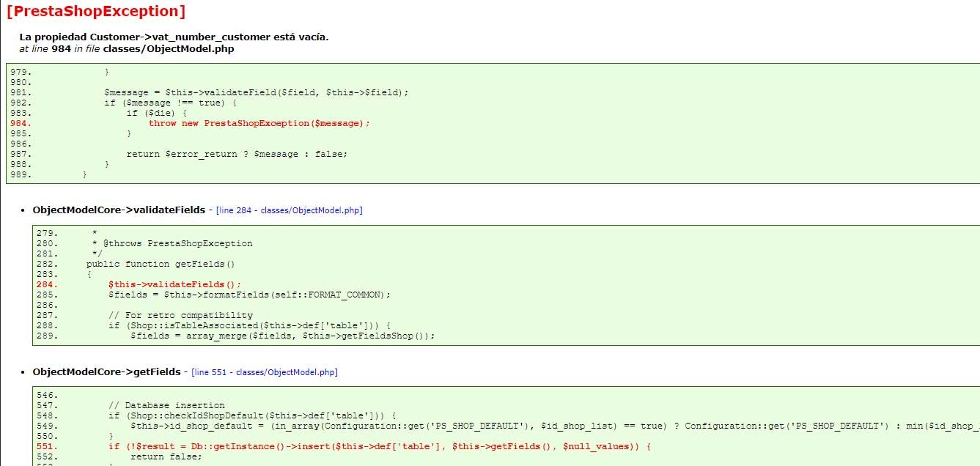Click code line 981 with validateField call

click(x=256, y=92)
